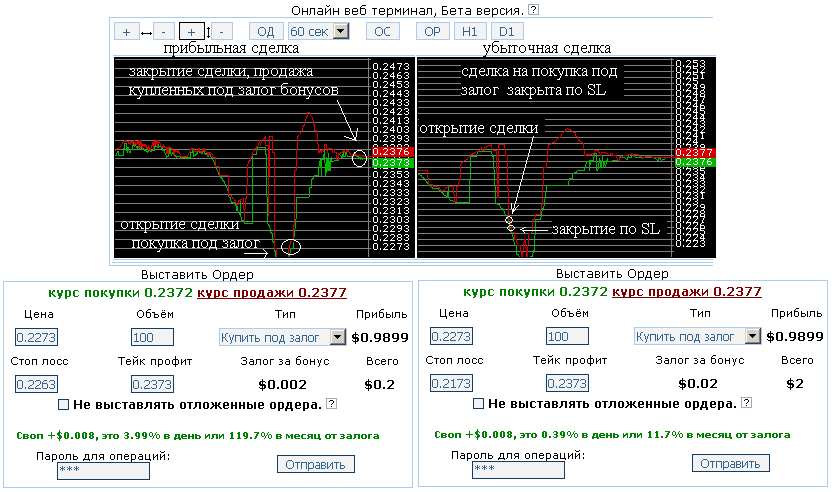The width and height of the screenshot is (834, 492).
Task: Click Объём field in right order form
Action: (x=567, y=336)
